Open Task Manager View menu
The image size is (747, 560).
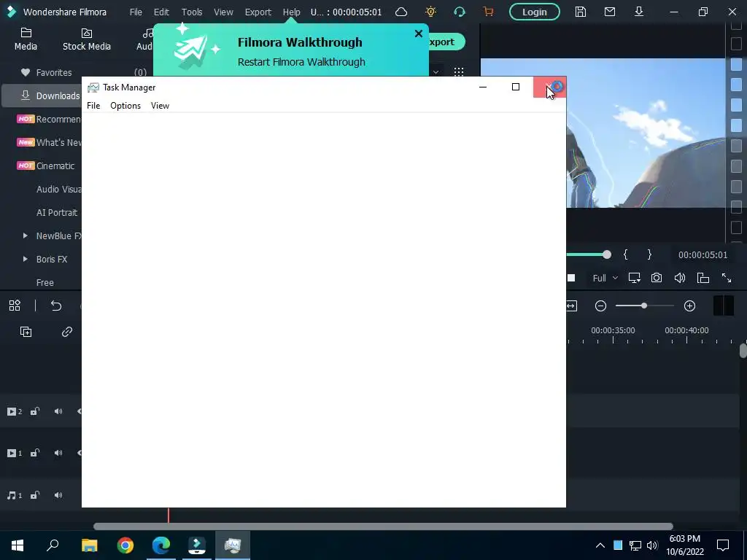tap(160, 106)
